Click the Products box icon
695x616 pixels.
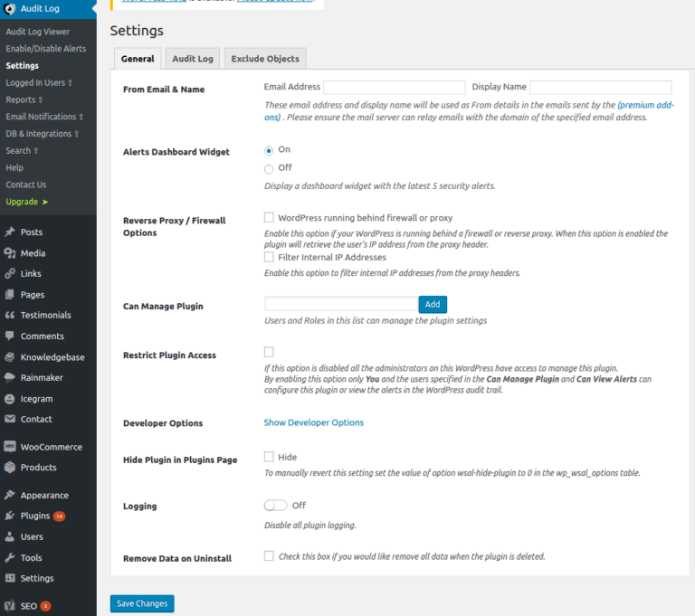point(10,467)
